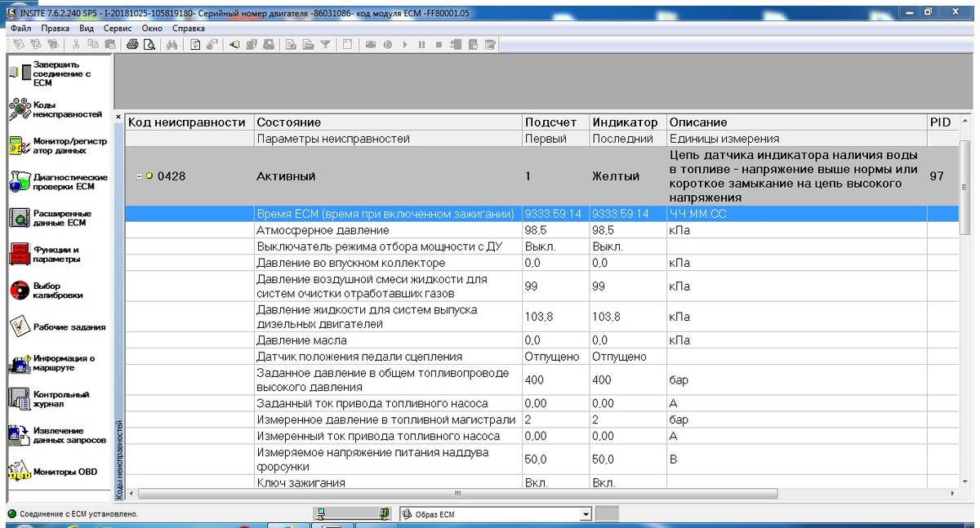Open Коды неисправностей in the sidebar
This screenshot has height=528, width=980.
56,109
